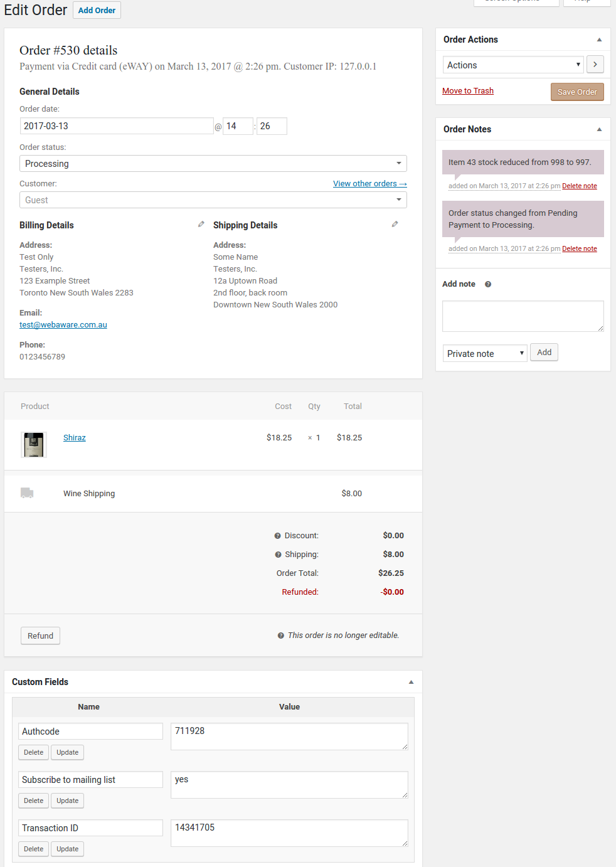616x867 pixels.
Task: Edit billing details with pencil icon
Action: pyautogui.click(x=201, y=224)
